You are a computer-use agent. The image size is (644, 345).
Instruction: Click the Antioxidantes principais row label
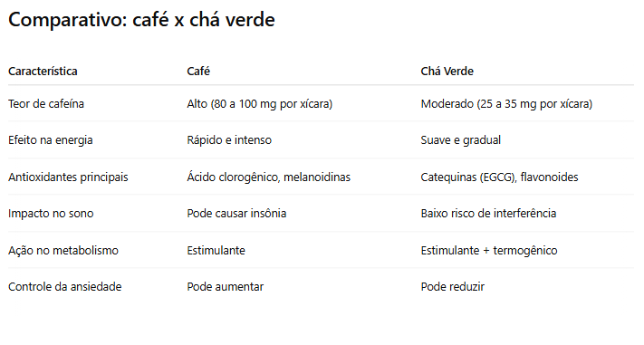click(68, 177)
